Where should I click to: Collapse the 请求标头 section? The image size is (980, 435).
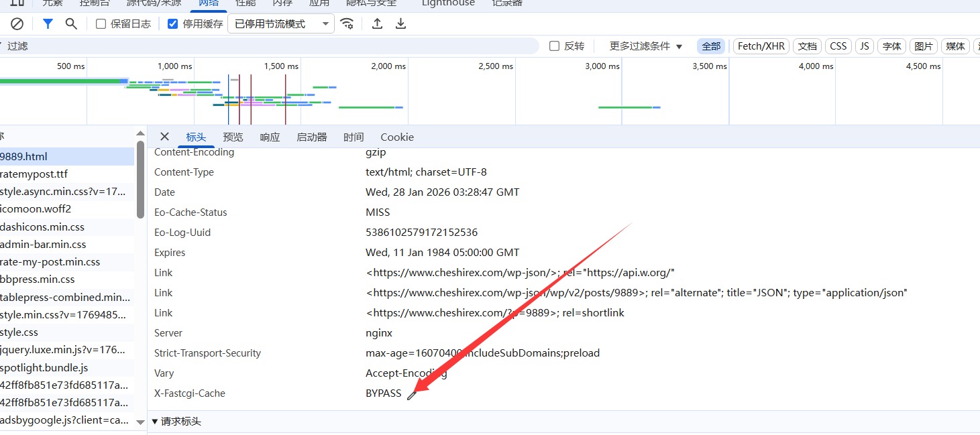[155, 422]
